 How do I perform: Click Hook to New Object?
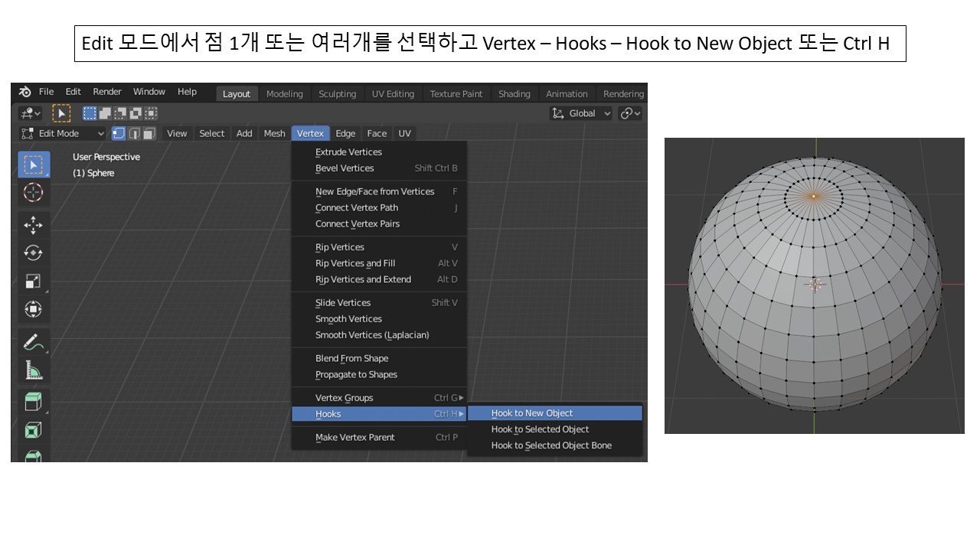click(555, 413)
